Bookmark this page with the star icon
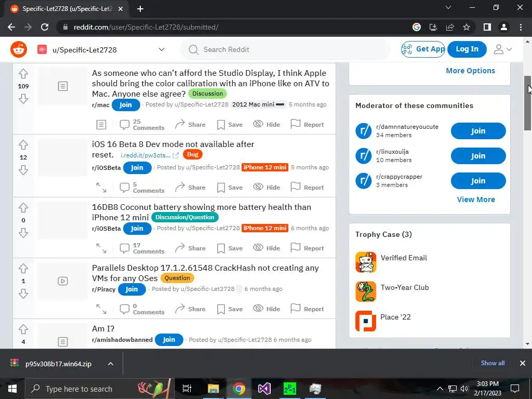The width and height of the screenshot is (532, 399). pyautogui.click(x=467, y=27)
